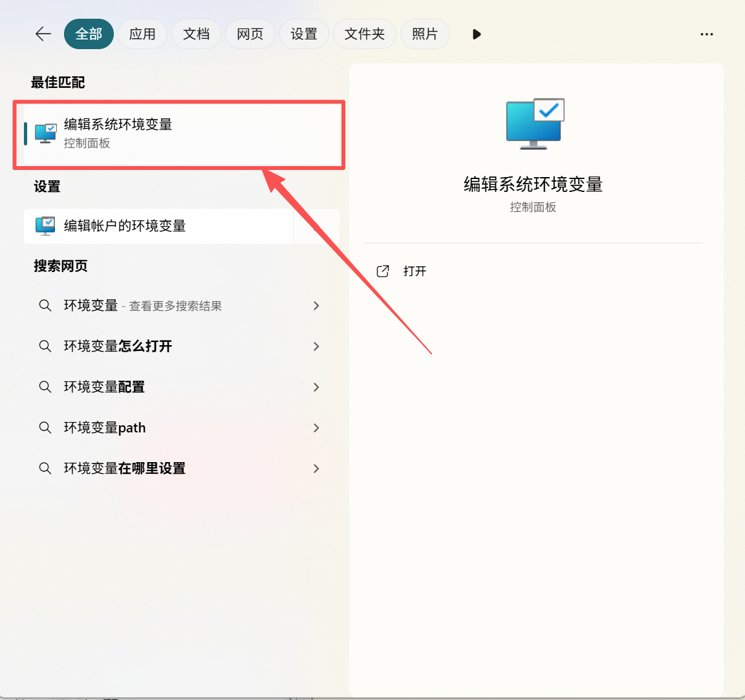Select the 文件夹 filter tab
Screen dimensions: 745x700
364,34
